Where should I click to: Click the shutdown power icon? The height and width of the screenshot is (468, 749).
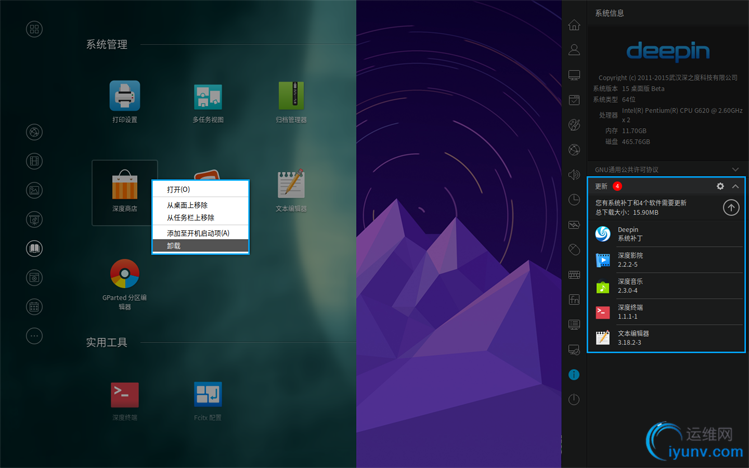[574, 400]
